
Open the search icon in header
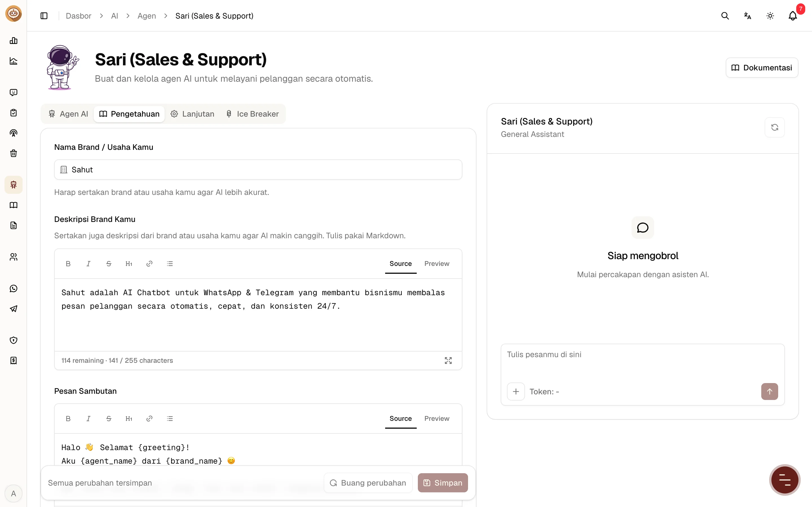(725, 16)
